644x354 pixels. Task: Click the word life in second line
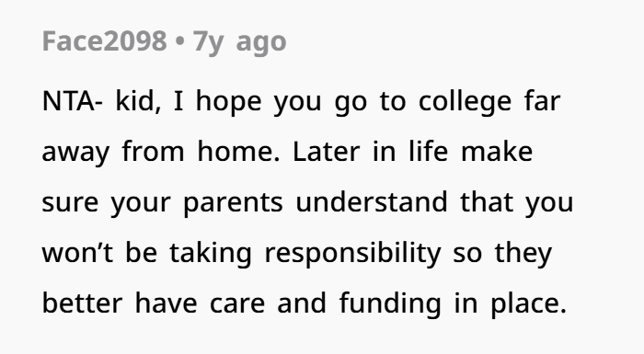(429, 151)
